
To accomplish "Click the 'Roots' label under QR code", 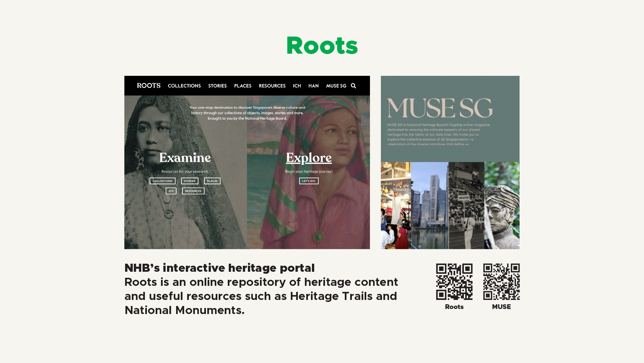I will (x=454, y=307).
